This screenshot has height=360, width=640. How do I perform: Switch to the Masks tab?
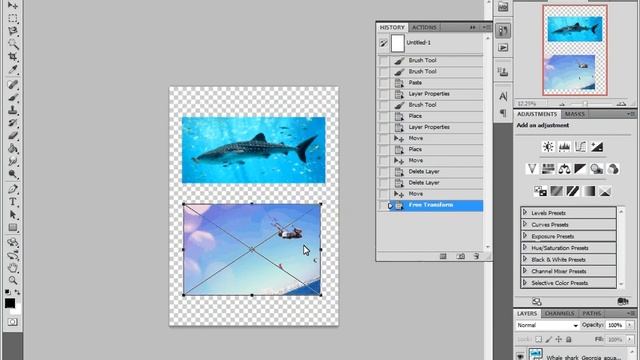click(575, 114)
